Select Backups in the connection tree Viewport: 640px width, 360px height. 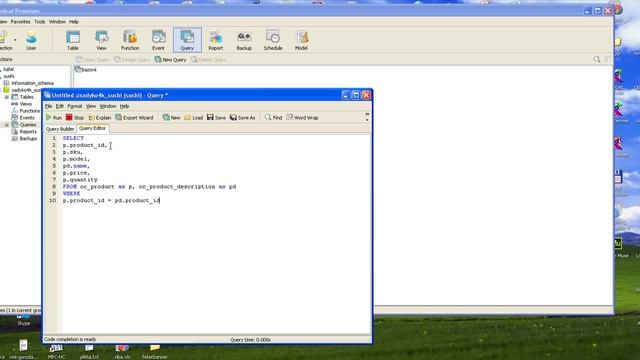click(x=28, y=139)
